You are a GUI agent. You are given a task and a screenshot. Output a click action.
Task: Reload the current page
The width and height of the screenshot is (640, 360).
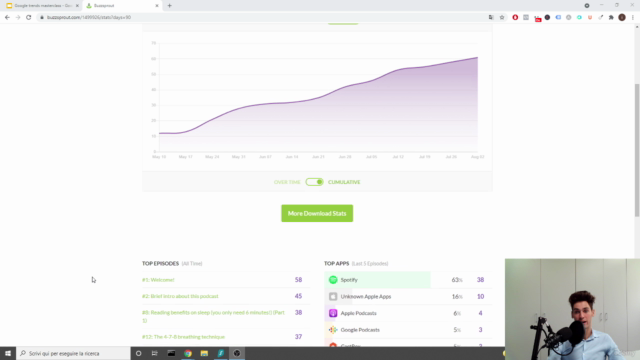(x=29, y=17)
